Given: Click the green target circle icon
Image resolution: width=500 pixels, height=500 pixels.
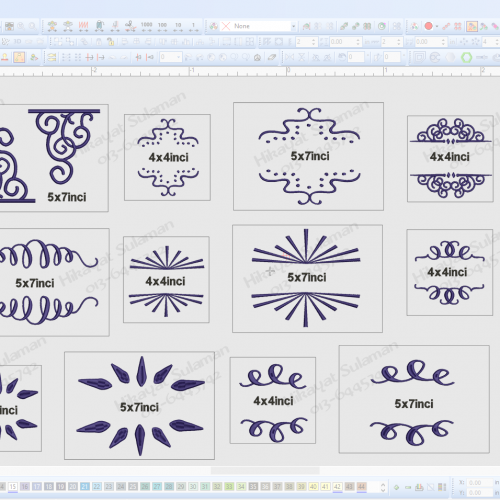Looking at the screenshot, I should tap(382, 26).
